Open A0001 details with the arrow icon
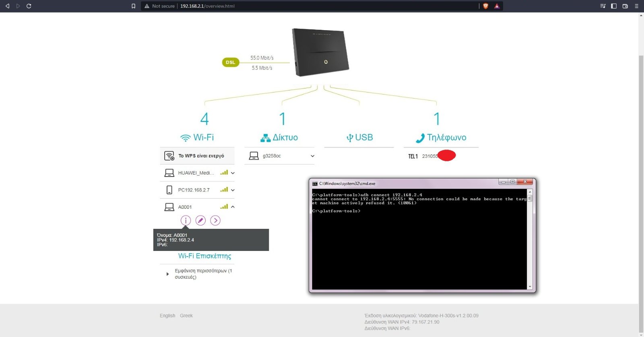This screenshot has width=644, height=337. coord(215,220)
